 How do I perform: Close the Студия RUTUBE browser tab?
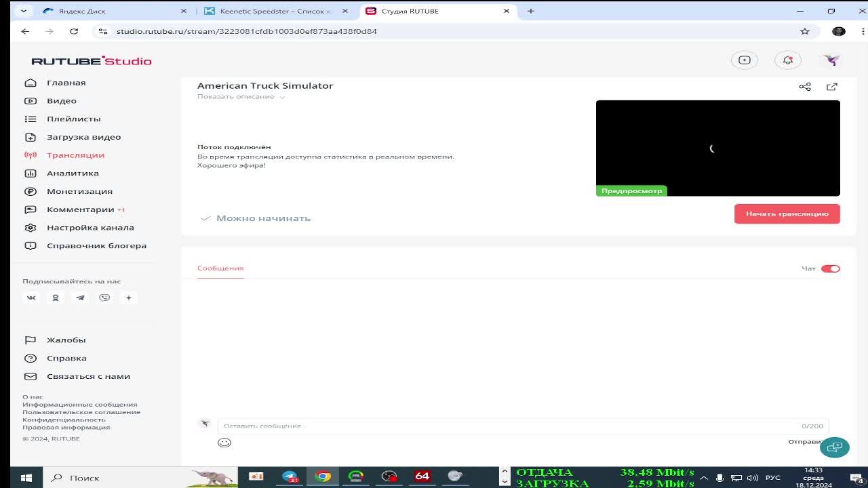[x=507, y=11]
